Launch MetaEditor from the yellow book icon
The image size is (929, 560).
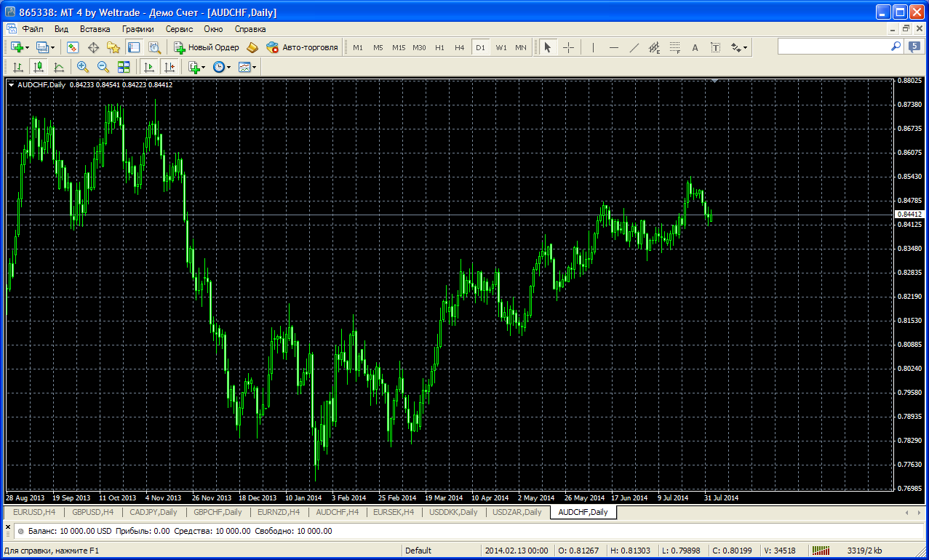252,47
